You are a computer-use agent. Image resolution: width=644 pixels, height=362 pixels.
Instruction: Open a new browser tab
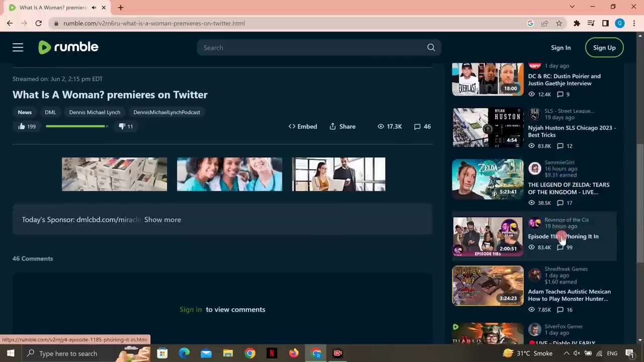tap(121, 8)
